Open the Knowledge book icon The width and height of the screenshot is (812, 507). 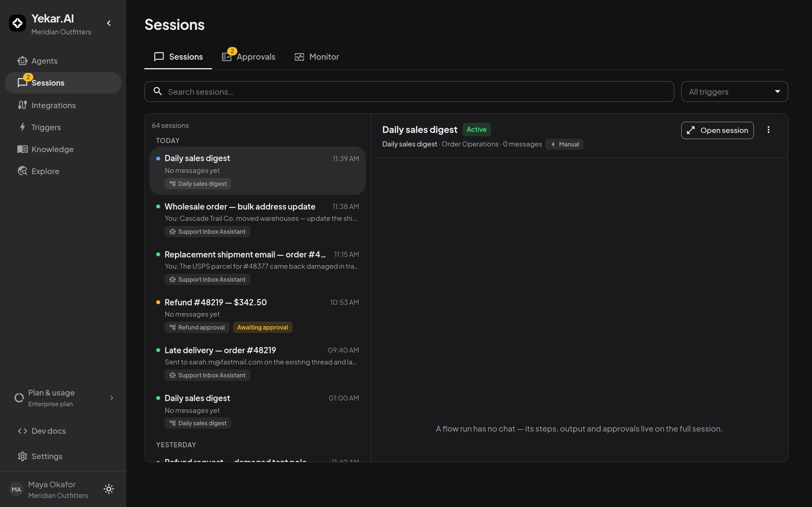click(23, 149)
